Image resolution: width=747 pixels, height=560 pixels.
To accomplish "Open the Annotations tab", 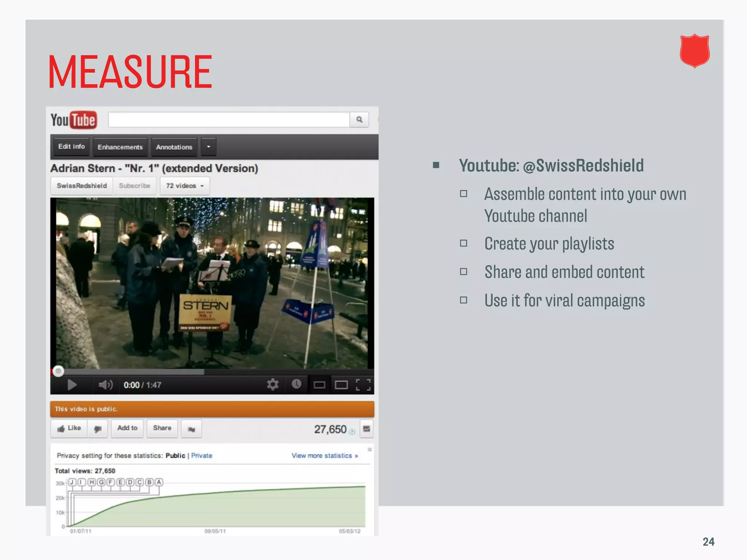I will click(174, 147).
